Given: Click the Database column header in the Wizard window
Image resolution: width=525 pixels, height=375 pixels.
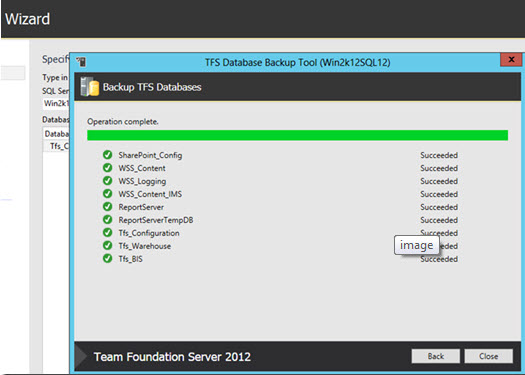Looking at the screenshot, I should pyautogui.click(x=56, y=134).
